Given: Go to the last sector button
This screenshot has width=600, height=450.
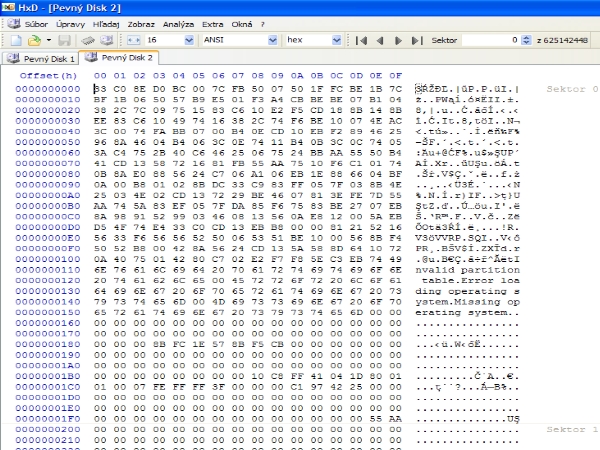Looking at the screenshot, I should (x=417, y=40).
